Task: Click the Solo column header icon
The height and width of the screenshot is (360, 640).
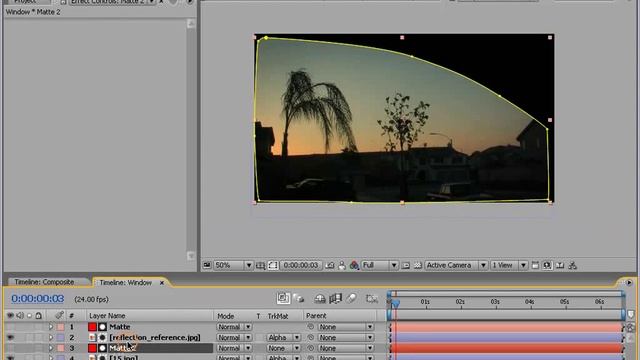Action: click(29, 316)
